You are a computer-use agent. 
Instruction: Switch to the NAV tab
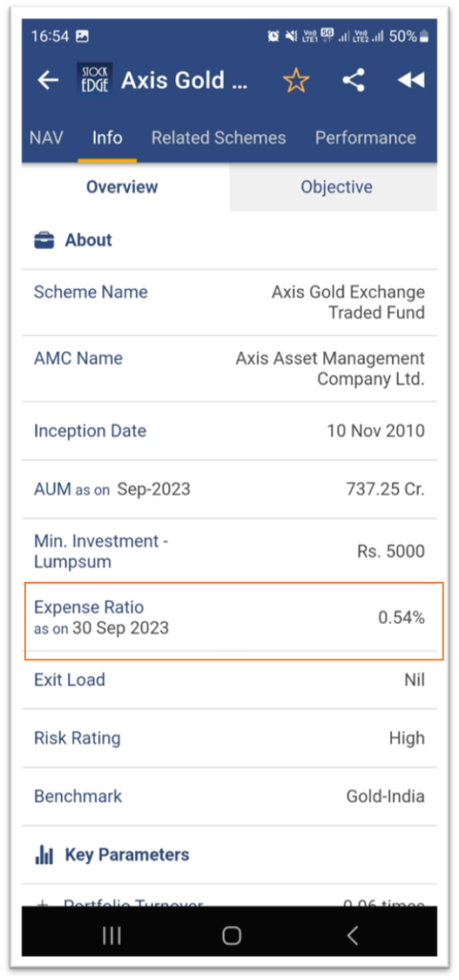click(x=46, y=138)
